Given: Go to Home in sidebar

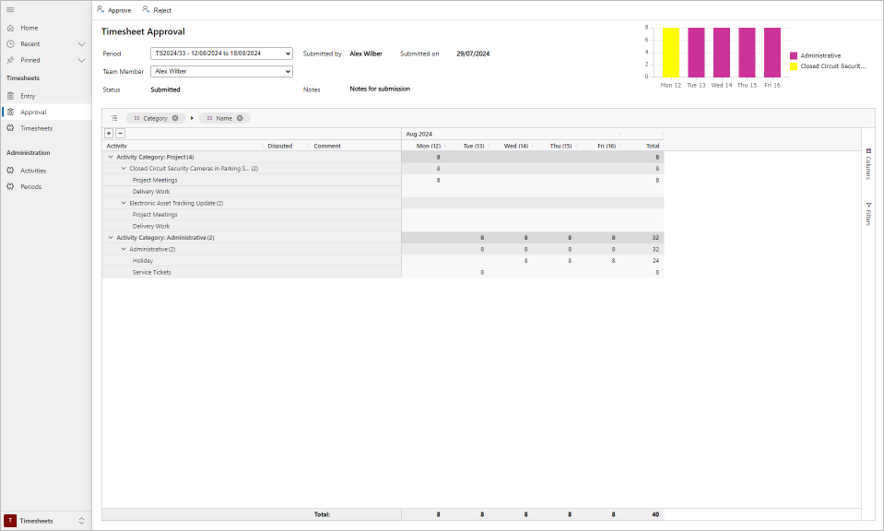Looking at the screenshot, I should coord(29,28).
